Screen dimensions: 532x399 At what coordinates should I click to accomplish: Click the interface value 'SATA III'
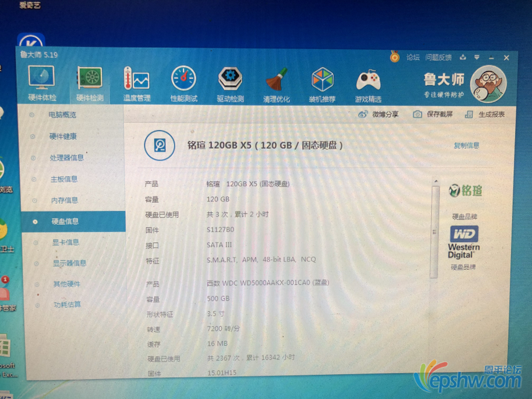tap(219, 245)
